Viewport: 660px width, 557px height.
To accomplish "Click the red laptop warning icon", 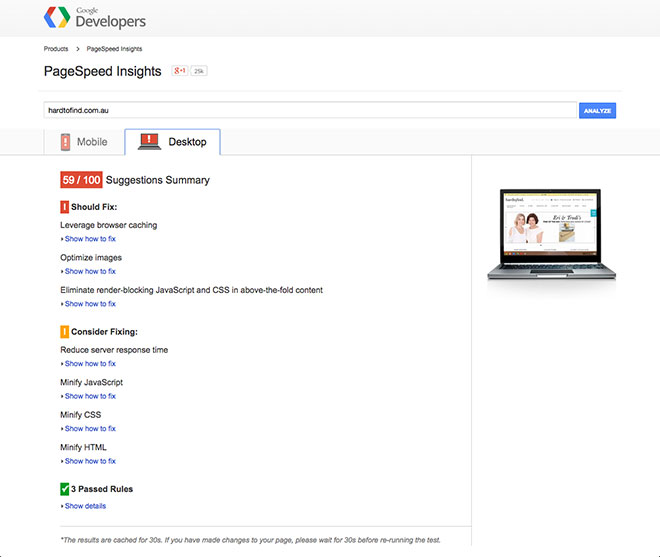I will (x=149, y=142).
